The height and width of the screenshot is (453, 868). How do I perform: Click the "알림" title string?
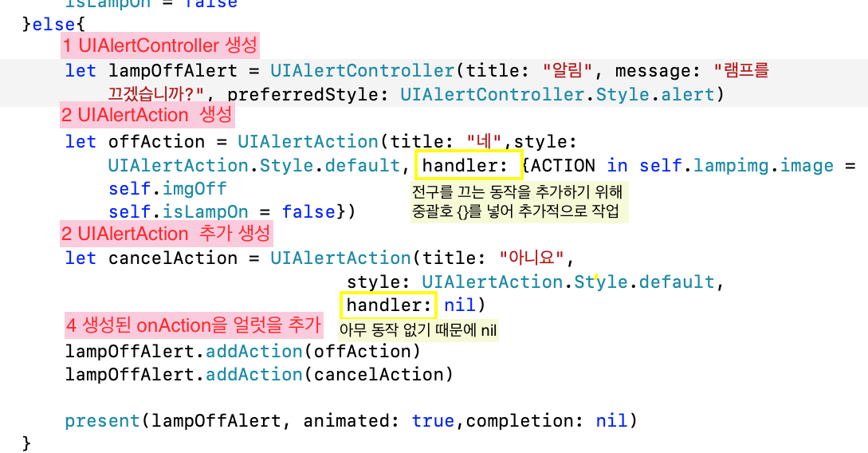pos(568,70)
